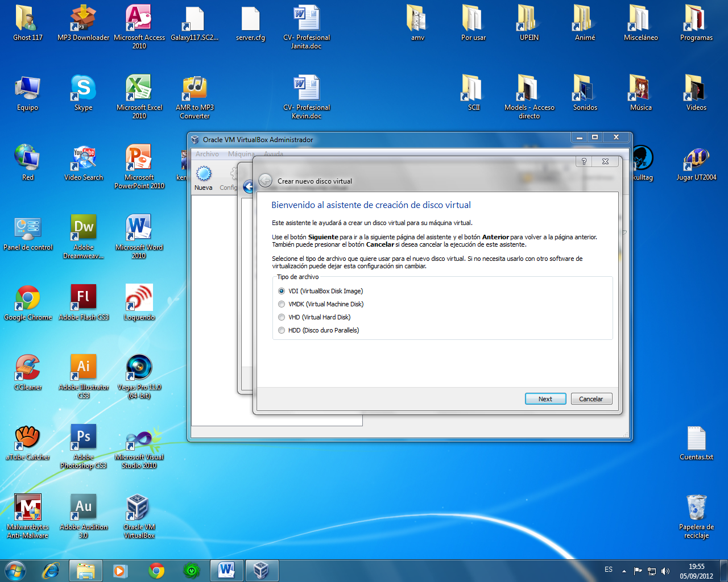Viewport: 728px width, 582px height.
Task: Click the back arrow in the wizard dialog
Action: [265, 180]
